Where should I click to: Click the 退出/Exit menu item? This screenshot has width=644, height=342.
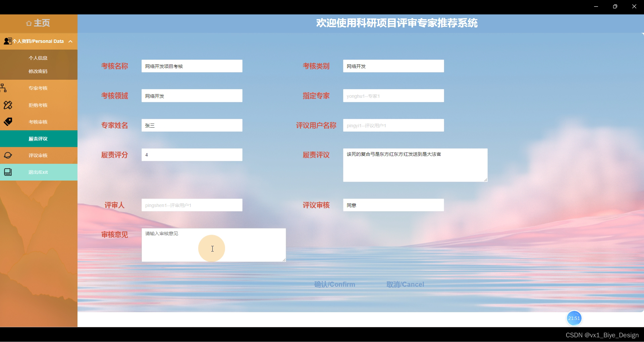coord(39,172)
